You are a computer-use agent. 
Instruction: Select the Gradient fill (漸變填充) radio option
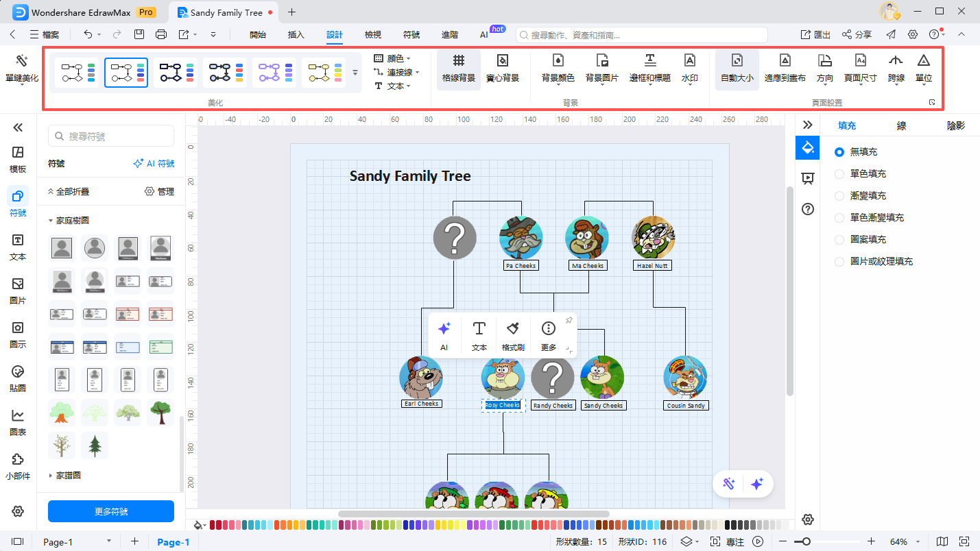point(839,196)
